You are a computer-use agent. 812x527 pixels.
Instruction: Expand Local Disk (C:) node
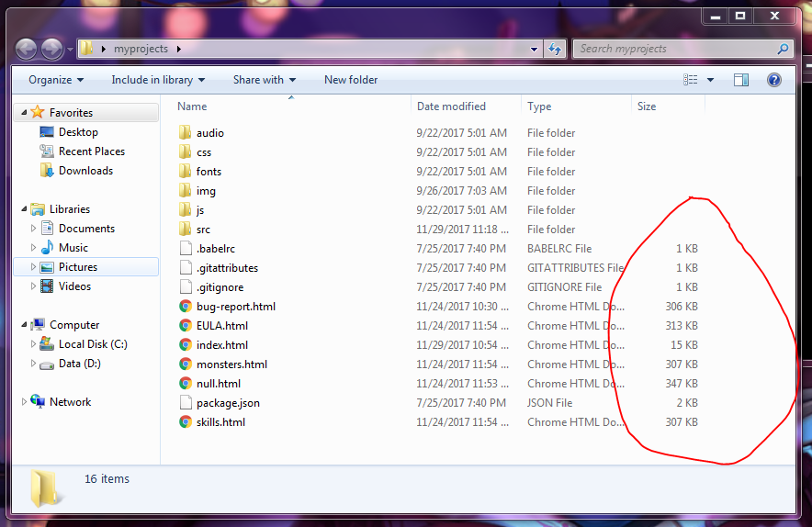(x=33, y=344)
